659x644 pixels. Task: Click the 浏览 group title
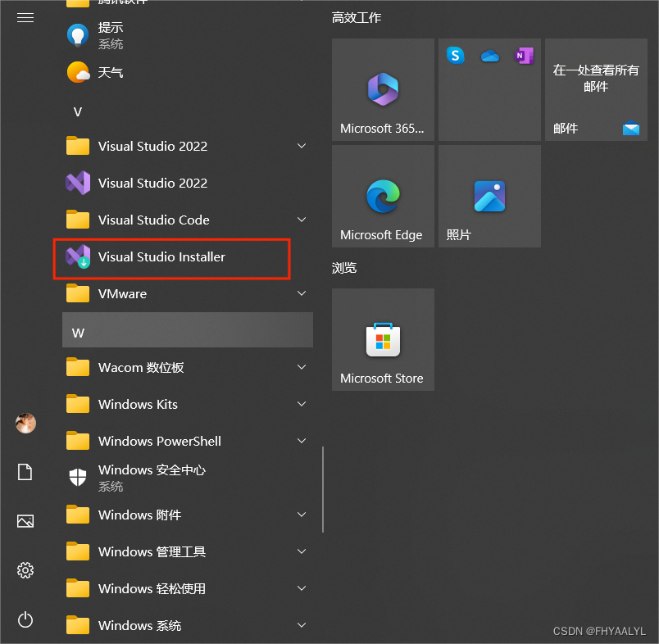coord(344,268)
